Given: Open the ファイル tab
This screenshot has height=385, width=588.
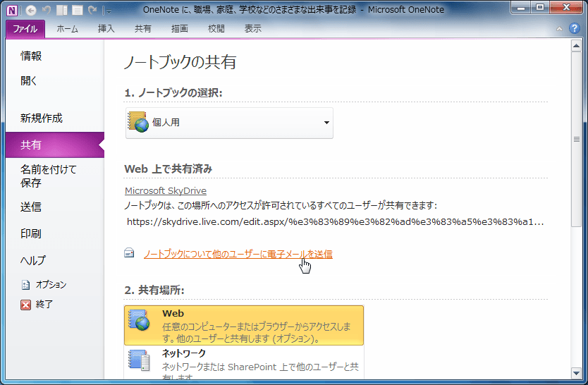Looking at the screenshot, I should [25, 29].
